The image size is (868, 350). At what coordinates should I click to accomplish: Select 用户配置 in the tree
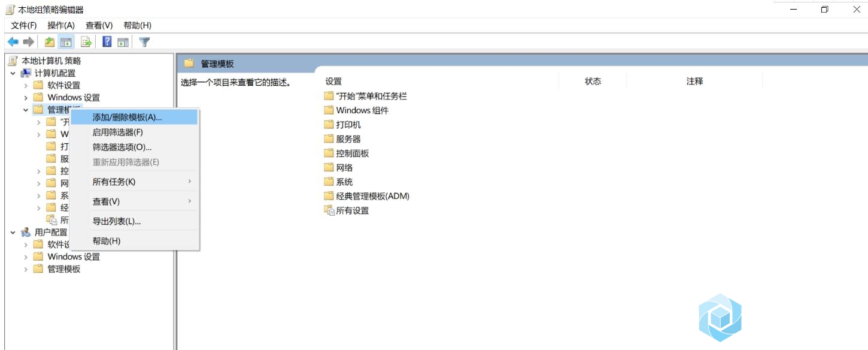point(51,232)
